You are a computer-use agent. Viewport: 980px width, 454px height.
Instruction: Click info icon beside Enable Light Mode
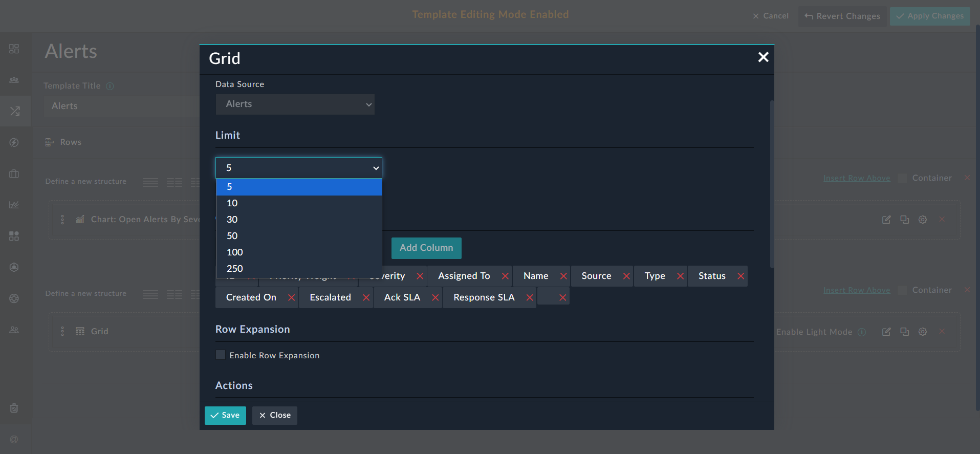(x=862, y=332)
